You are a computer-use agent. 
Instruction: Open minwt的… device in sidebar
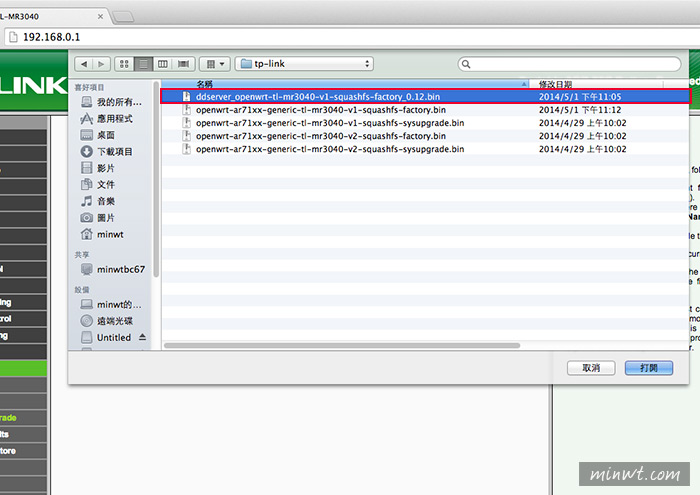point(112,305)
